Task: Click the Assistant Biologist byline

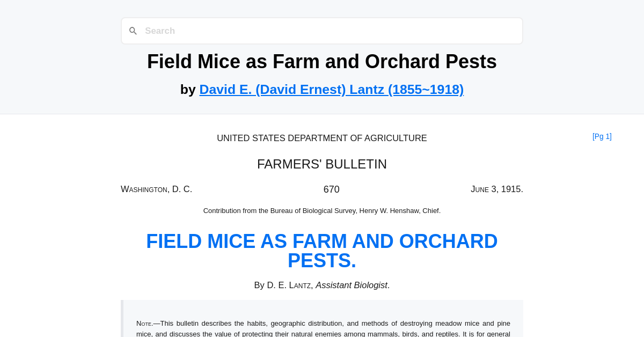Action: pos(352,285)
